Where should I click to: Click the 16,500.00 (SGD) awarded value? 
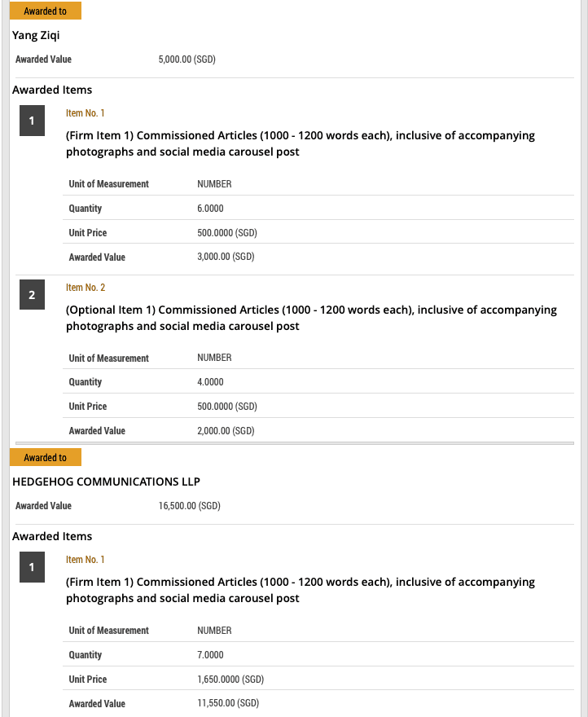point(189,506)
